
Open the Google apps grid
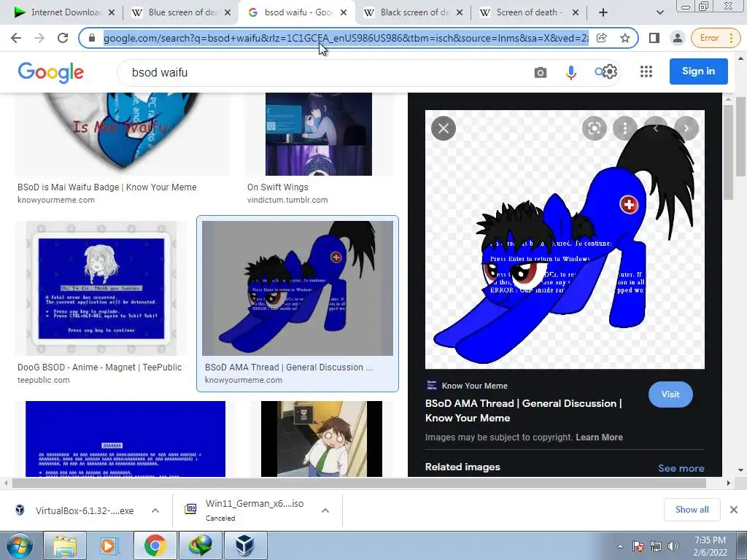point(646,71)
